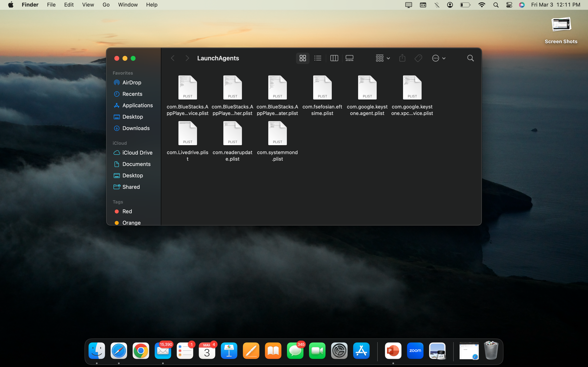Go back with the left chevron
The height and width of the screenshot is (367, 588).
(x=173, y=58)
